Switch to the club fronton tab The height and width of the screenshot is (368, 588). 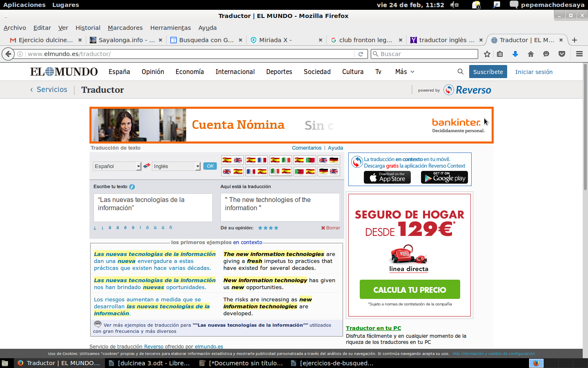[366, 40]
